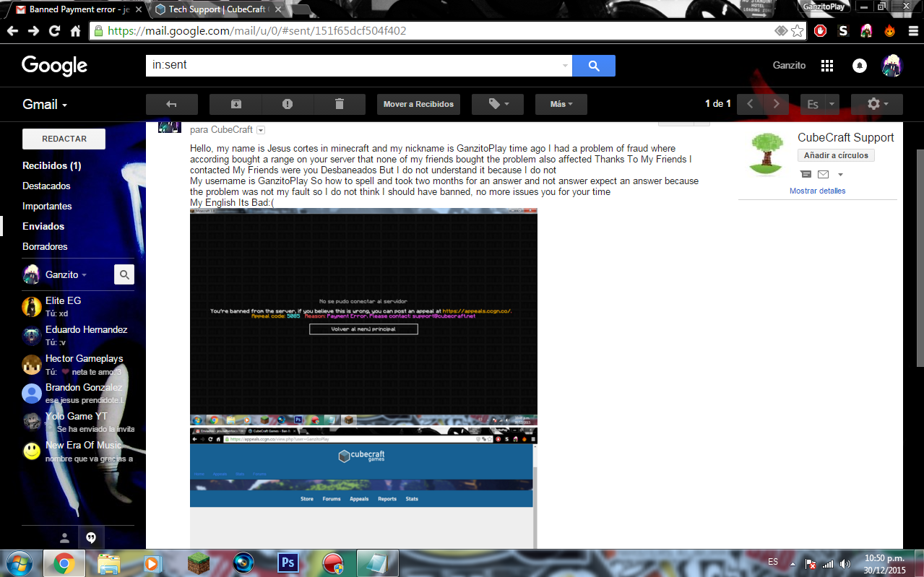
Task: Open Windows Explorer from the taskbar
Action: pyautogui.click(x=108, y=563)
